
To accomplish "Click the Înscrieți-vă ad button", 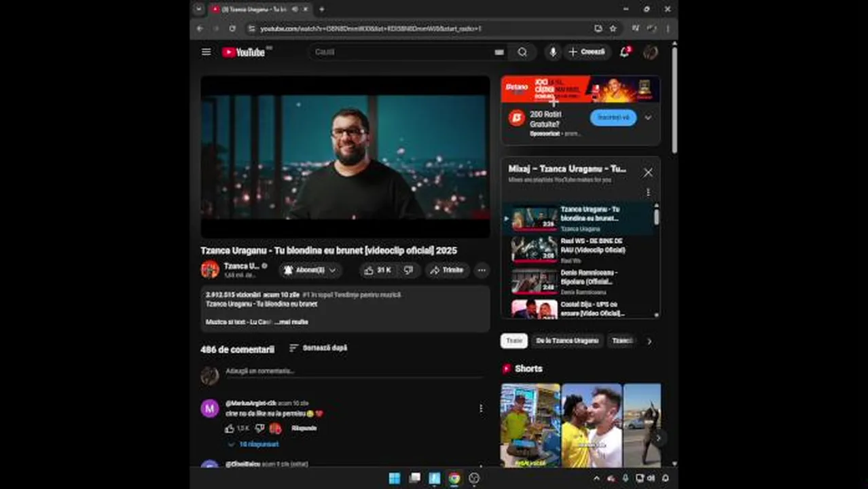I will click(x=613, y=117).
